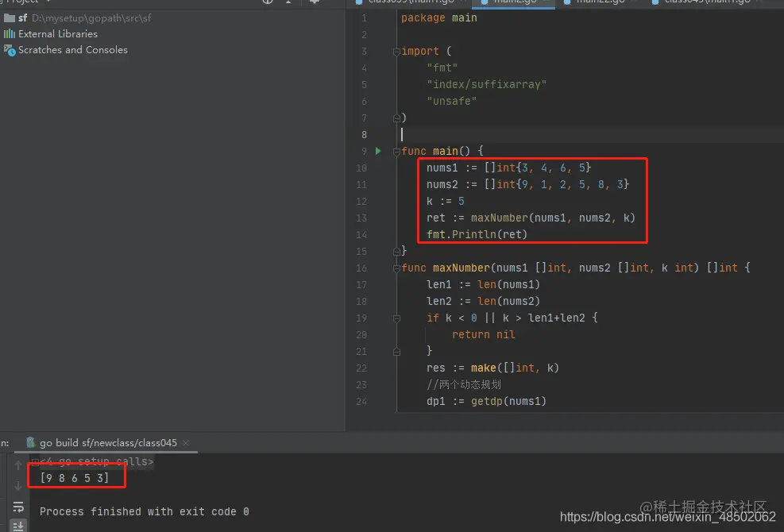The width and height of the screenshot is (784, 532).
Task: Click 'len2 := len(nums2)' line
Action: tap(483, 301)
